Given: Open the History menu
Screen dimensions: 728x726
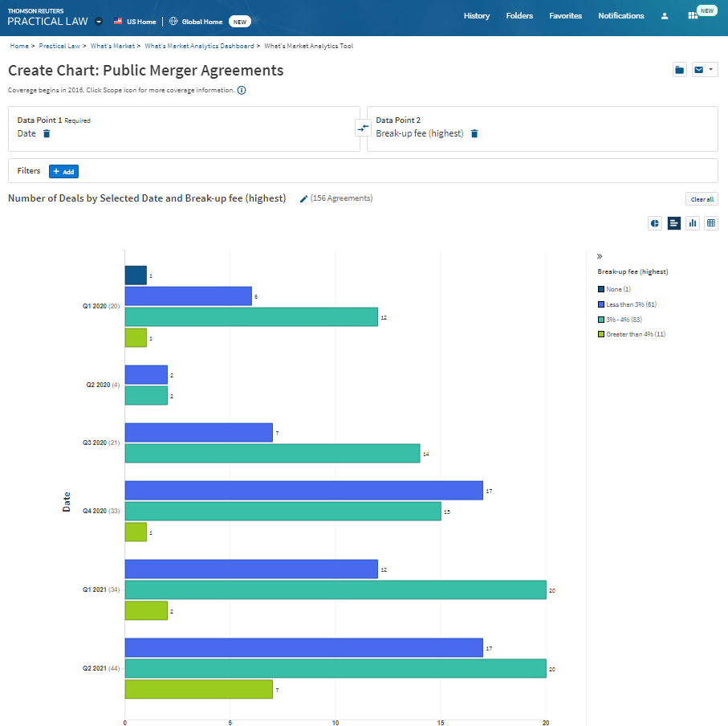Looking at the screenshot, I should pyautogui.click(x=476, y=16).
